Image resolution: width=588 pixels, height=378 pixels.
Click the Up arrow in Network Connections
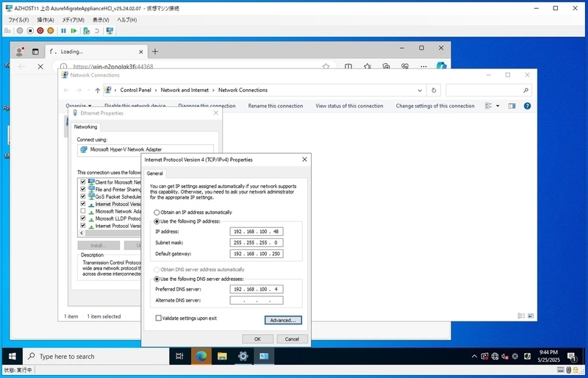(98, 90)
